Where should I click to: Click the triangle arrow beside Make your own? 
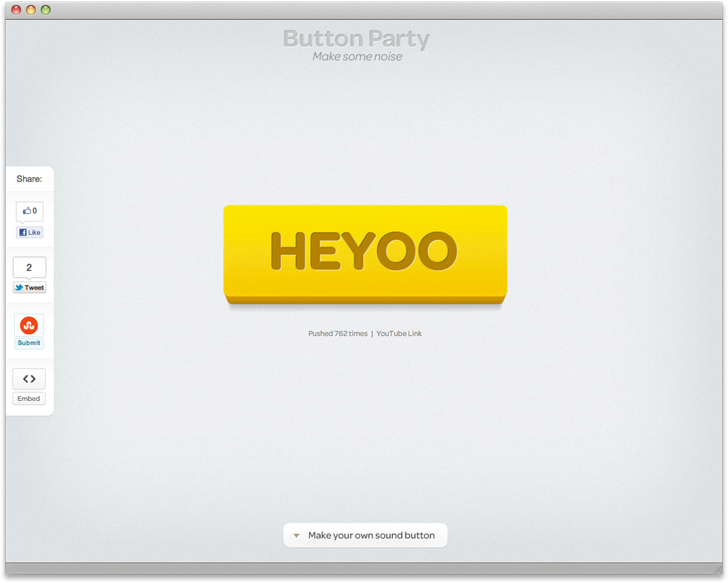[297, 536]
